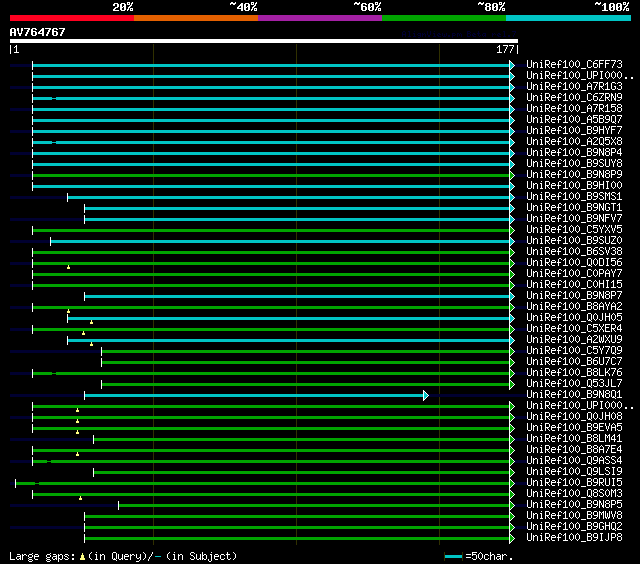Click the query start position 1 label
Screen dimensions: 640x564
[16, 50]
